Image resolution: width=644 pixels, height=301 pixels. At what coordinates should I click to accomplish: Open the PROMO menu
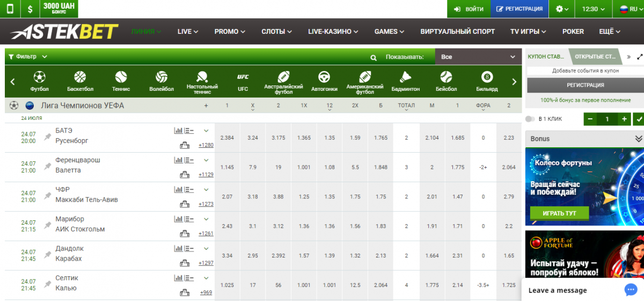pyautogui.click(x=230, y=32)
